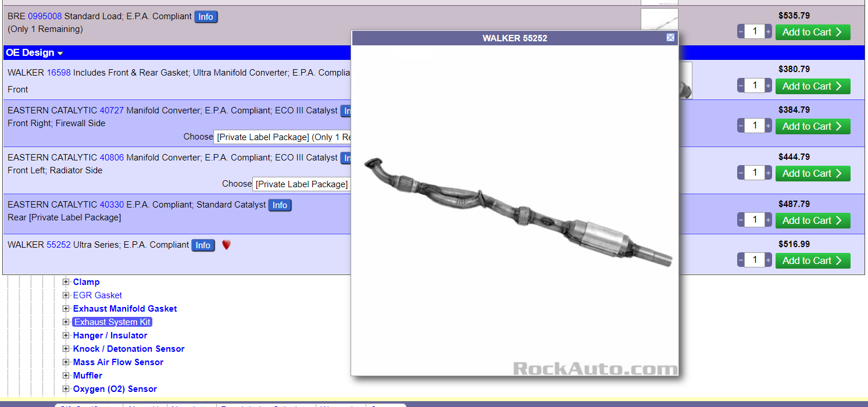Select the Muffler category
The height and width of the screenshot is (407, 868).
pyautogui.click(x=87, y=376)
